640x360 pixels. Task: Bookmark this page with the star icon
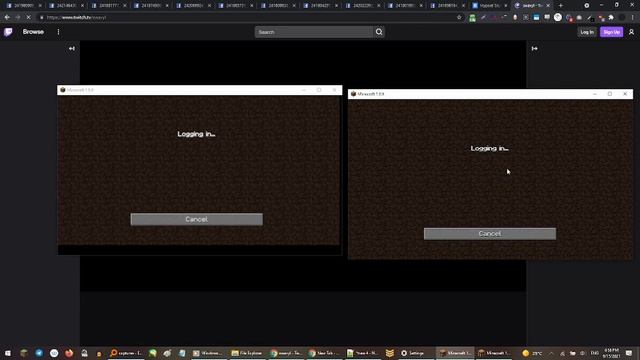click(459, 18)
